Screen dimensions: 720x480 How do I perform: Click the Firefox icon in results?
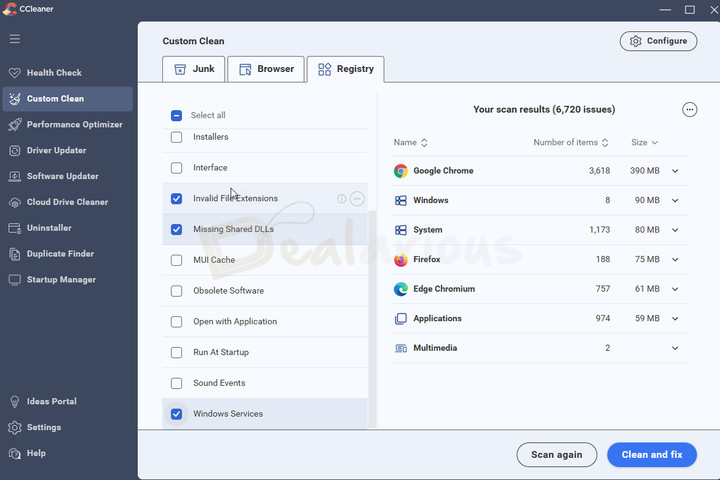pyautogui.click(x=400, y=260)
